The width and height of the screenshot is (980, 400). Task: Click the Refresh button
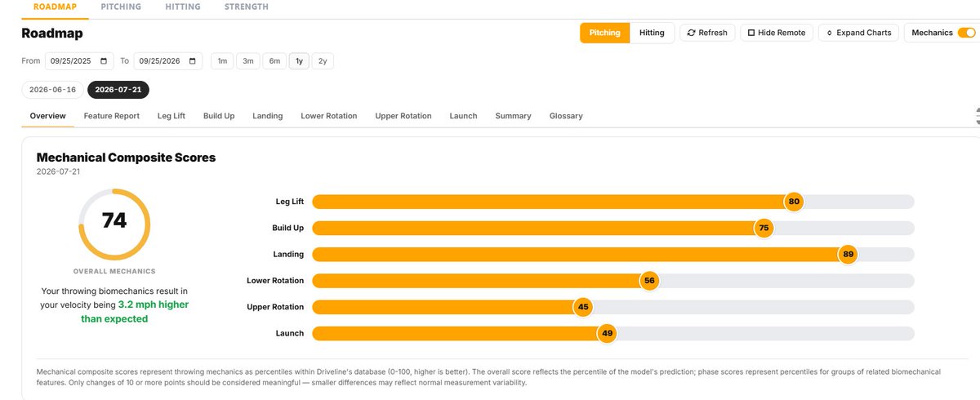click(707, 33)
